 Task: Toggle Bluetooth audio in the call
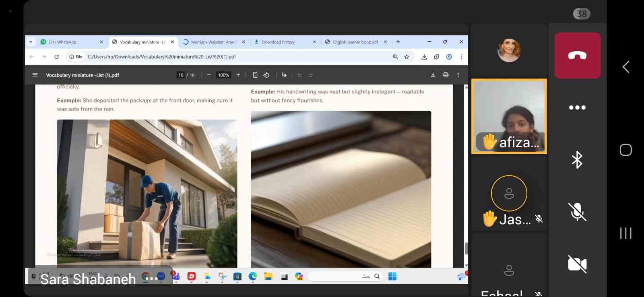(x=577, y=160)
